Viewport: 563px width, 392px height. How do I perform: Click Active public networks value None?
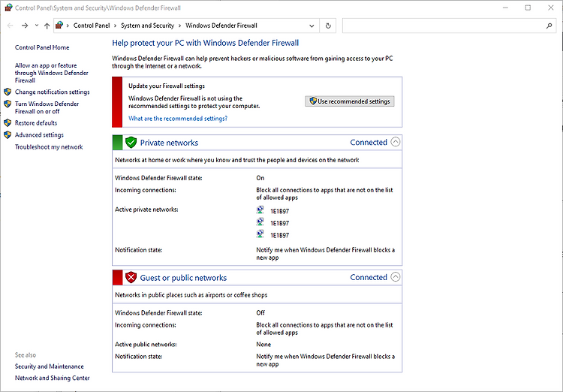[x=263, y=344]
